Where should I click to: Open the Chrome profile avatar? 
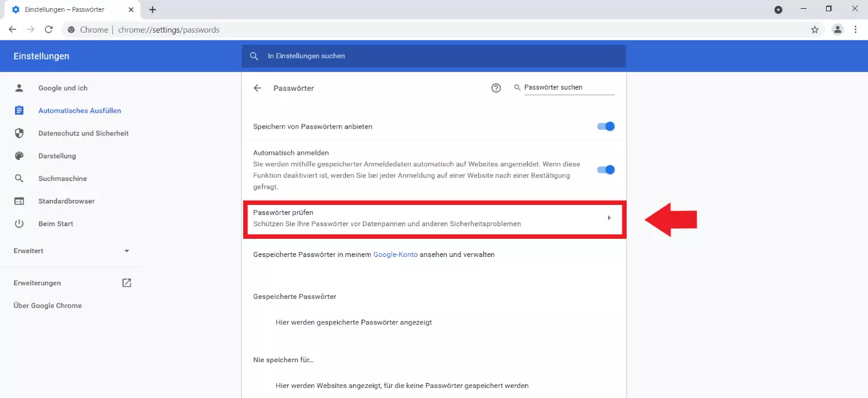coord(837,29)
